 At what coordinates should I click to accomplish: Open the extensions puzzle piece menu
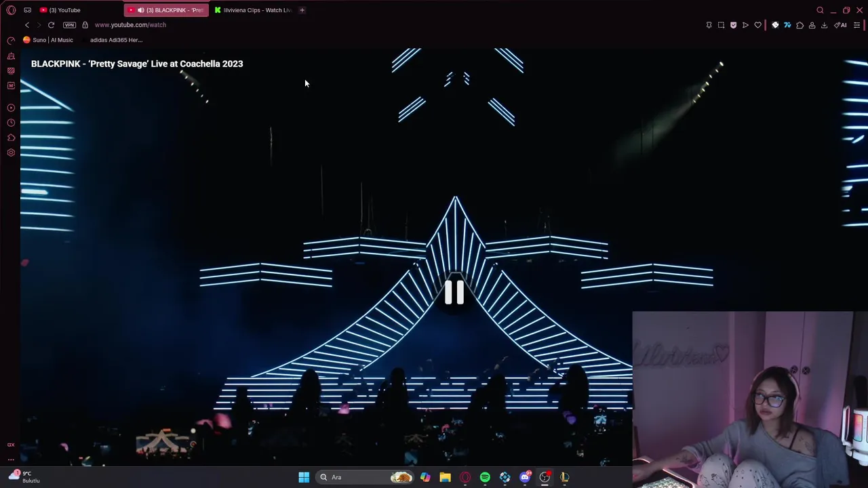(x=800, y=25)
